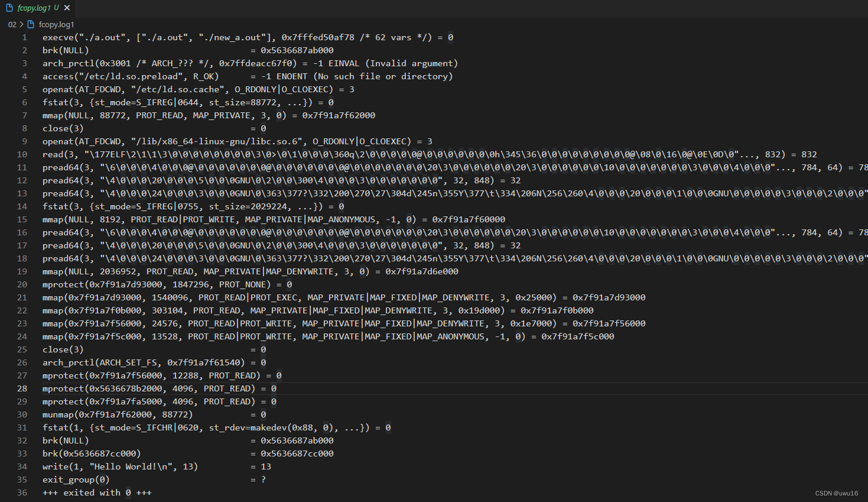The height and width of the screenshot is (502, 868).
Task: Click the first brk(NULL) line on line 2
Action: pos(188,50)
